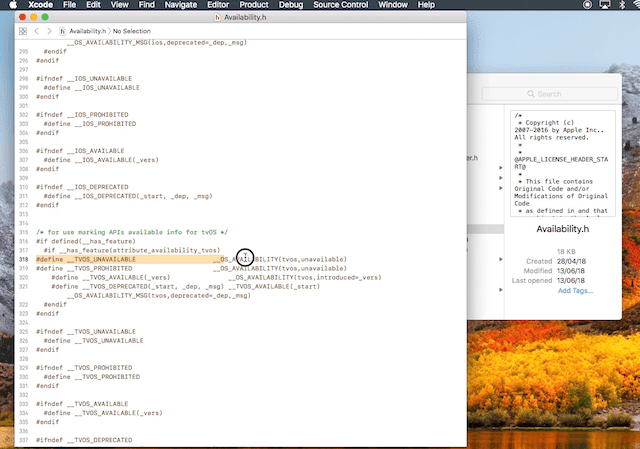The image size is (640, 449).
Task: Click the Add Tags... link
Action: click(x=575, y=291)
